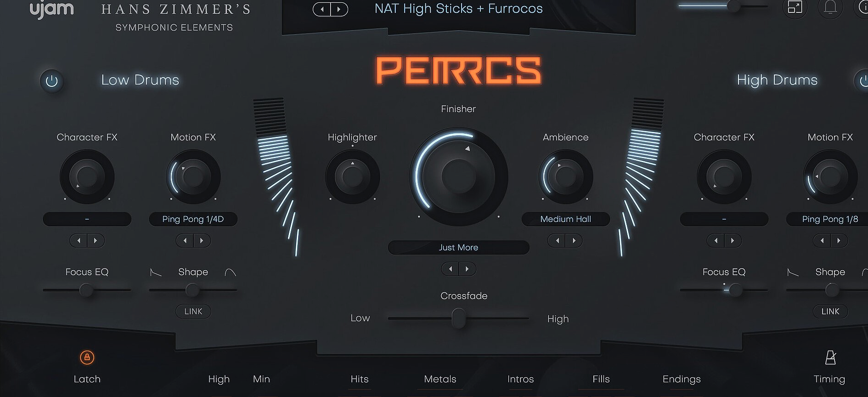This screenshot has height=397, width=868.
Task: Next Ambience mode arrow under Medium Hall
Action: coord(574,240)
